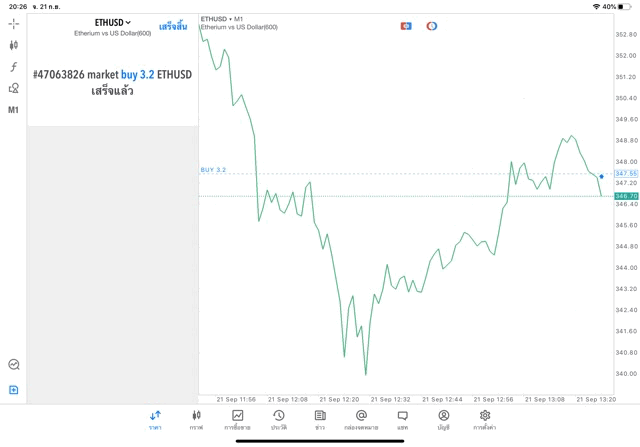The image size is (640, 447).
Task: Tap the new order icon at sidebar bottom
Action: 14,390
